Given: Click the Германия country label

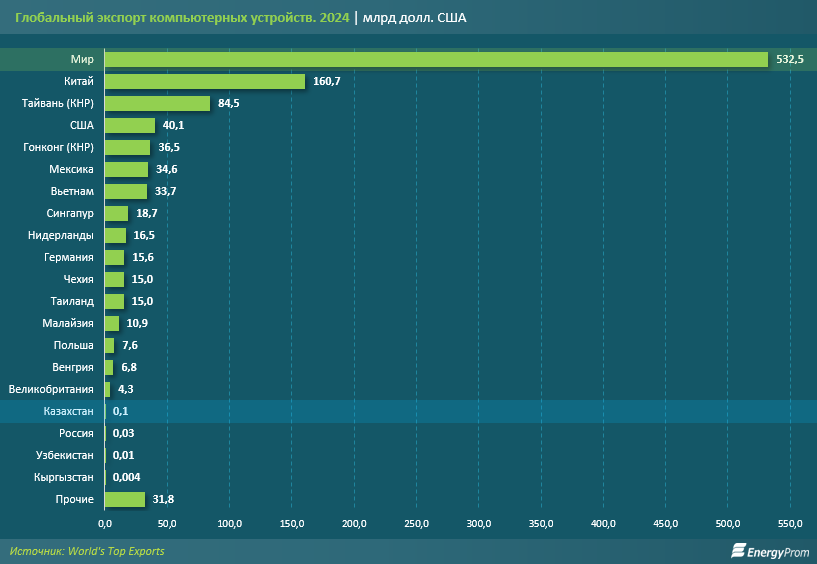Looking at the screenshot, I should [70, 257].
